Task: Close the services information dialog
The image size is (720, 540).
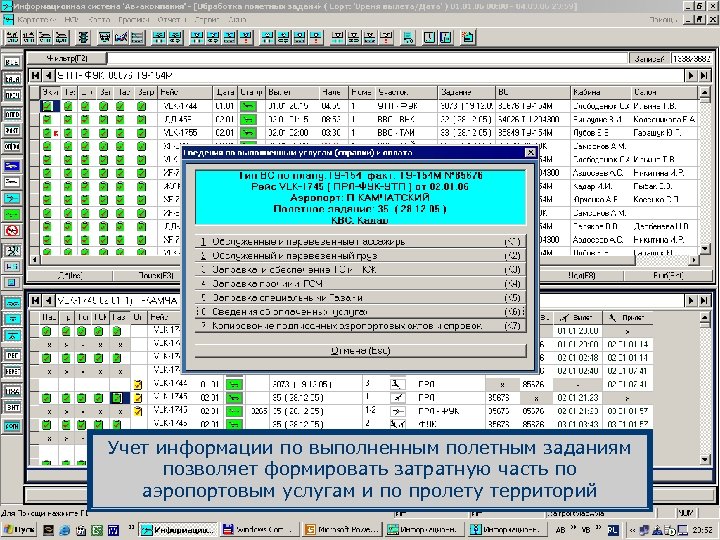Action: (530, 152)
